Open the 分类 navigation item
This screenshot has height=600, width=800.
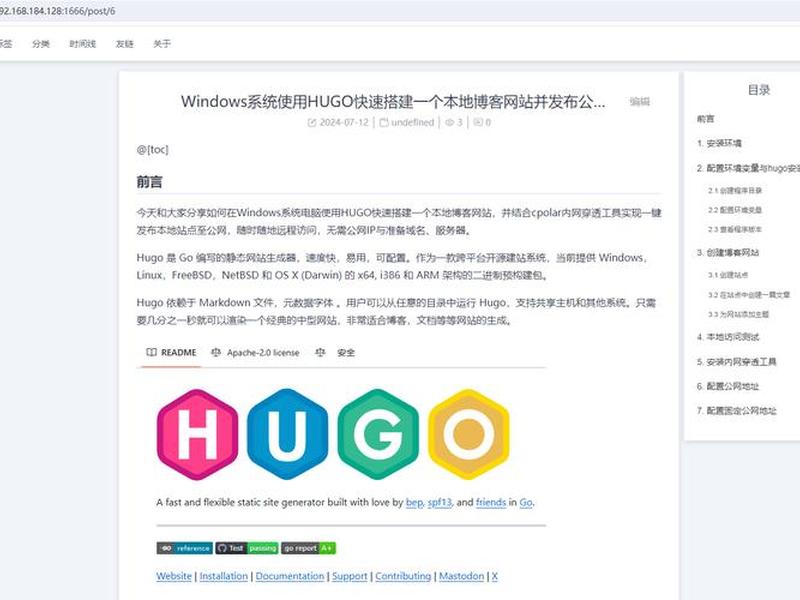coord(41,44)
